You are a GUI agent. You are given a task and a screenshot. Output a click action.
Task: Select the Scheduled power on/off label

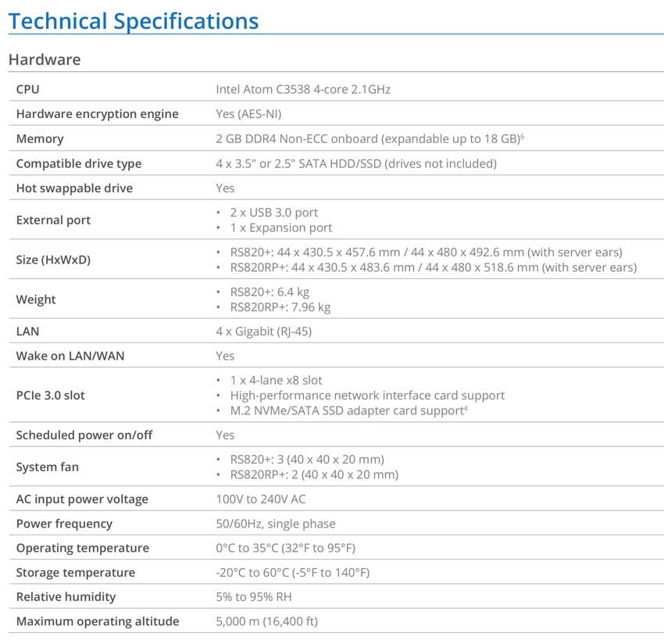tap(84, 435)
